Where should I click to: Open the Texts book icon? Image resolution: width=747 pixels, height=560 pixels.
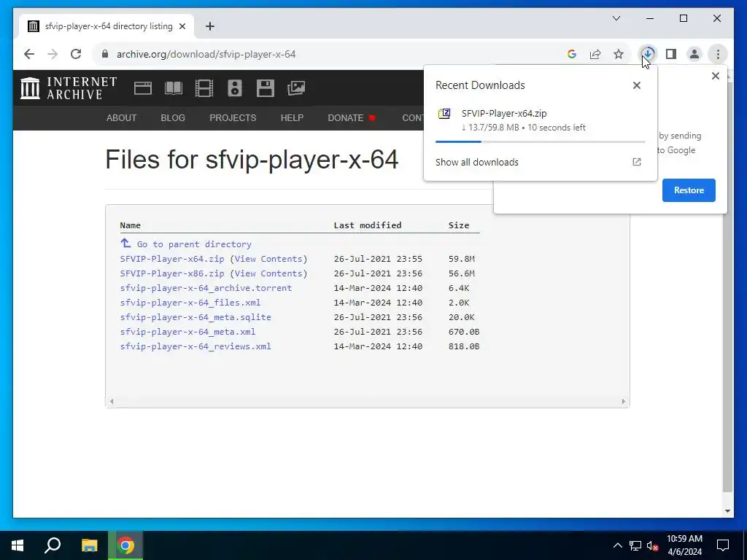(174, 88)
